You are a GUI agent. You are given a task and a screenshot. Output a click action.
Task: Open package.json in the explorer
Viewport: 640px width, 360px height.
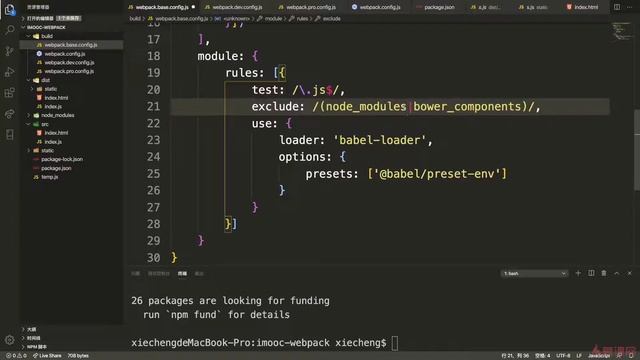[56, 168]
